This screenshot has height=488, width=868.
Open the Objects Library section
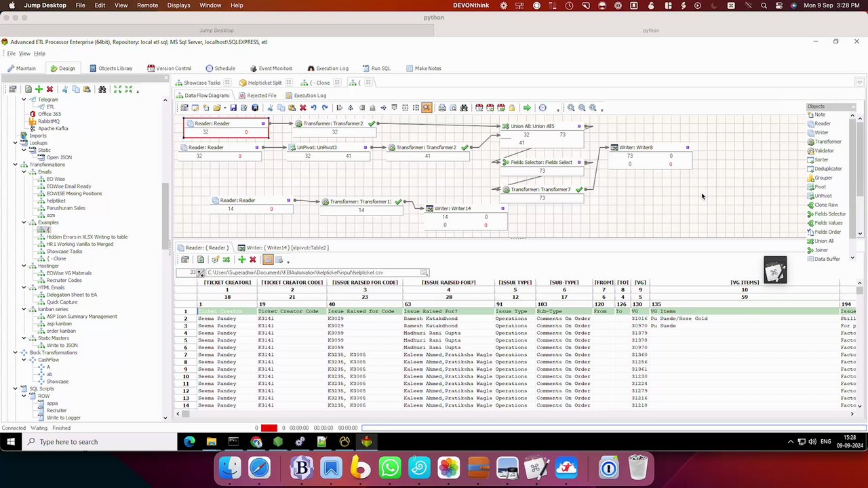point(111,68)
